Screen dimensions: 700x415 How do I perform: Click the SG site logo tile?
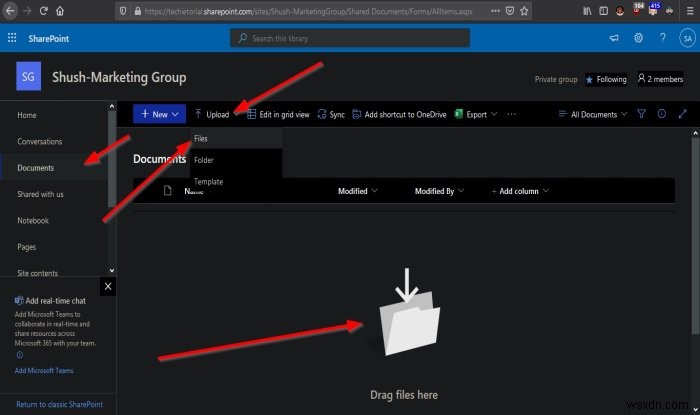point(28,76)
